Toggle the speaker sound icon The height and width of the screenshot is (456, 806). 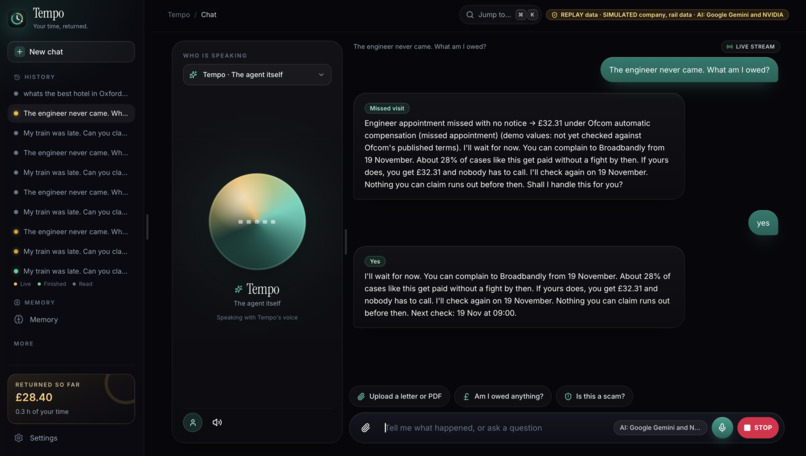(x=217, y=423)
